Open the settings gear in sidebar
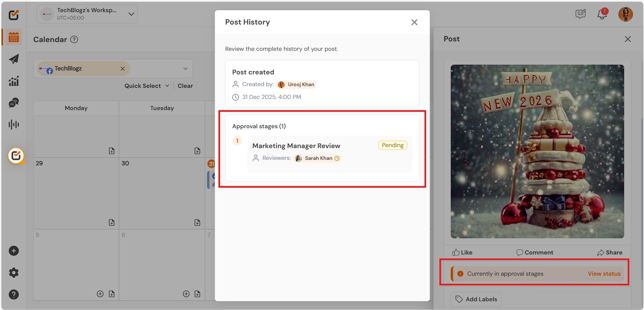The width and height of the screenshot is (644, 310). [x=14, y=273]
